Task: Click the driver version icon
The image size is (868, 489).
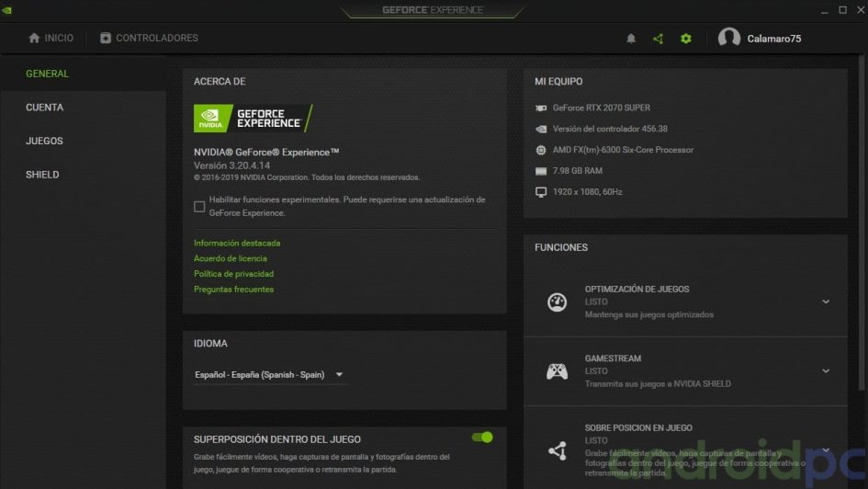Action: pyautogui.click(x=541, y=129)
